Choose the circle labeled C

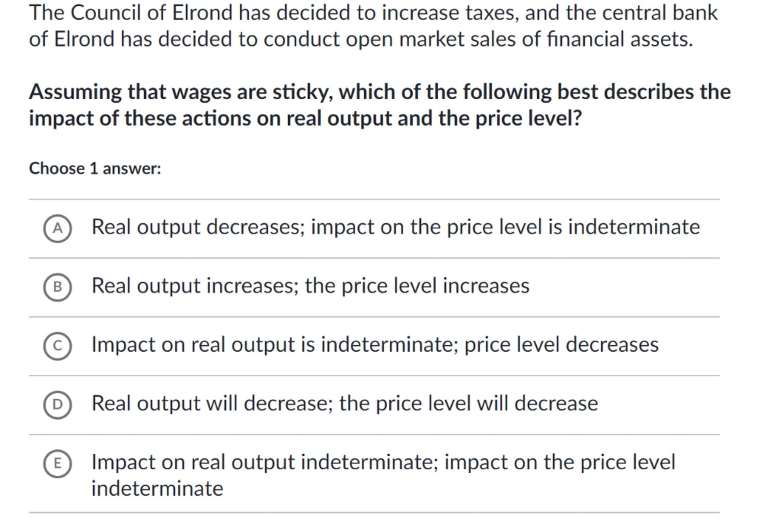[57, 346]
